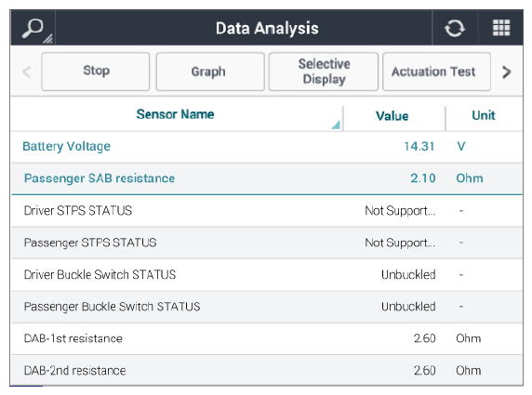Show next toolbar buttons with right chevron

coord(506,72)
